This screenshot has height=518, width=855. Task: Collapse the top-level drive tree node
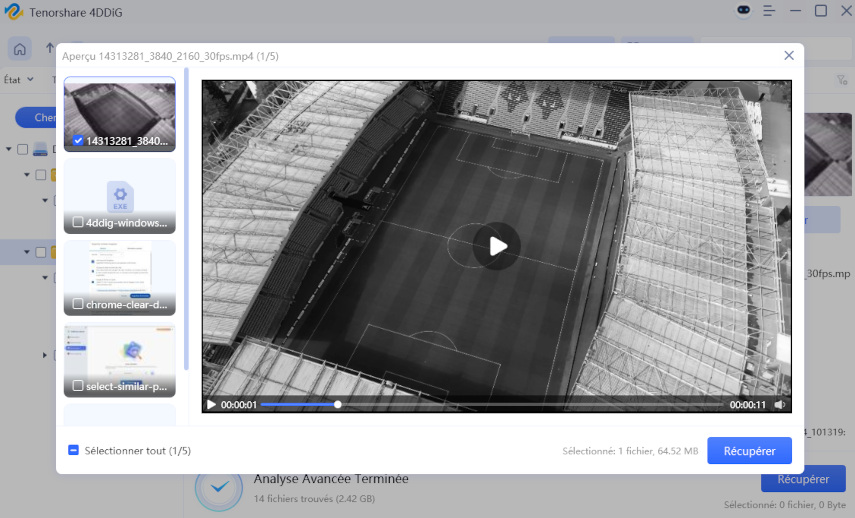coord(9,150)
